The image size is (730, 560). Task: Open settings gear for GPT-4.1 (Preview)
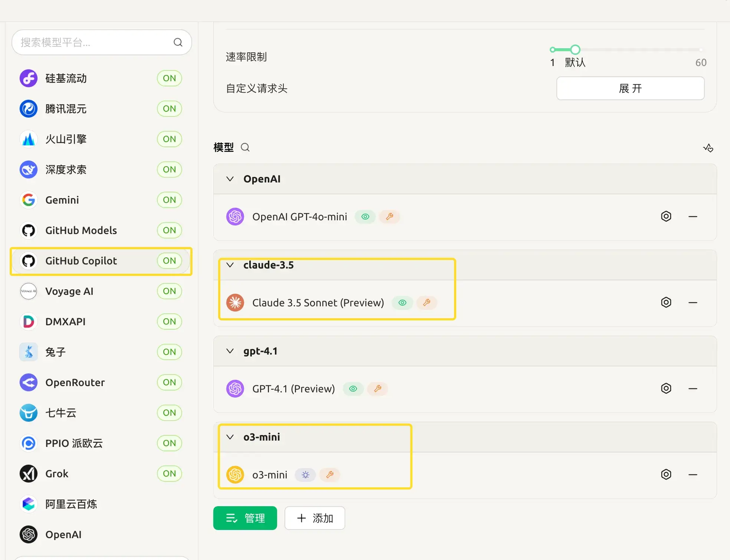tap(666, 388)
